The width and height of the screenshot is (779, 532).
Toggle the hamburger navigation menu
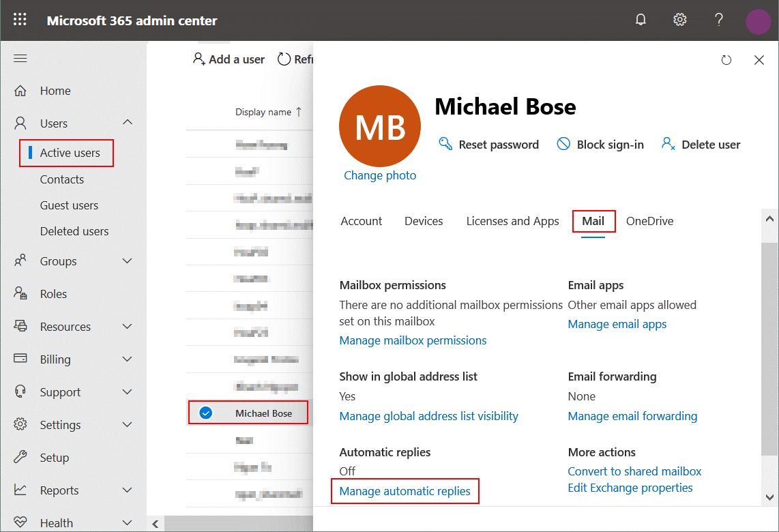coord(20,59)
